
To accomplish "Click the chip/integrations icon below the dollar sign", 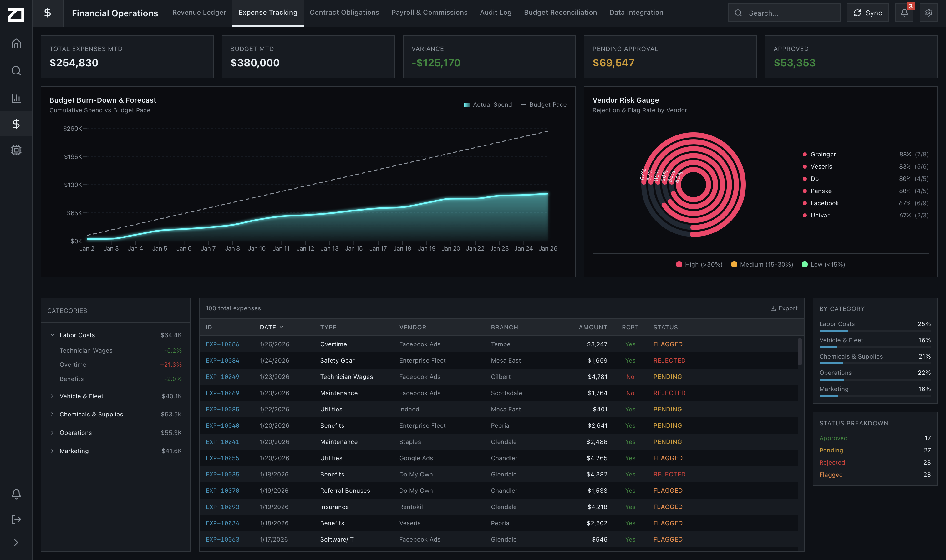I will [16, 150].
